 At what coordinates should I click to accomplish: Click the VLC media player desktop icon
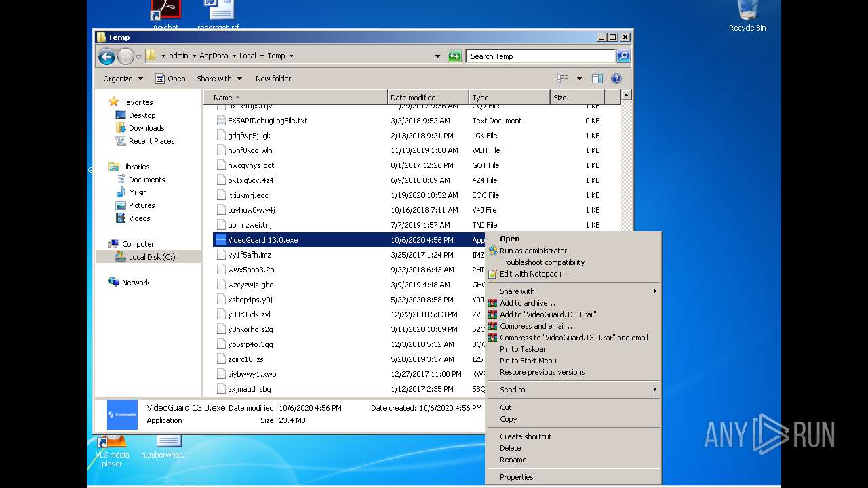click(x=112, y=451)
